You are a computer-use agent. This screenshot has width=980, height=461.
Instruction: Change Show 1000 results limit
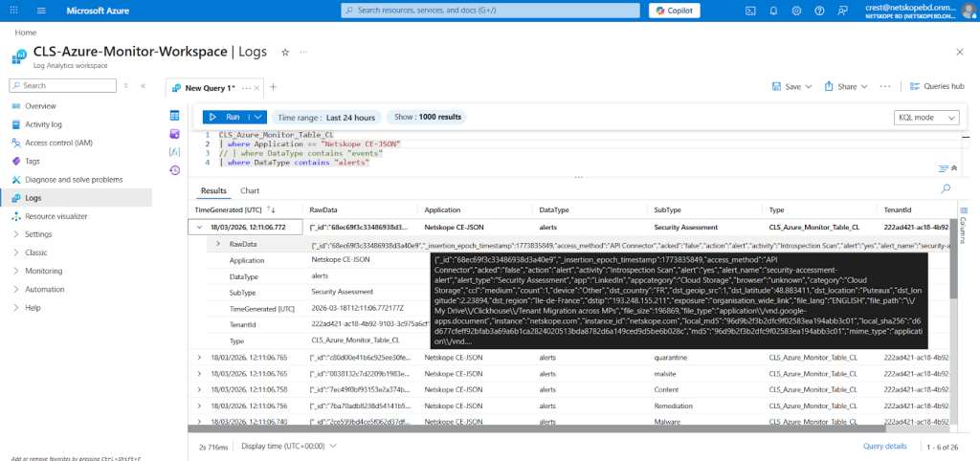click(426, 118)
